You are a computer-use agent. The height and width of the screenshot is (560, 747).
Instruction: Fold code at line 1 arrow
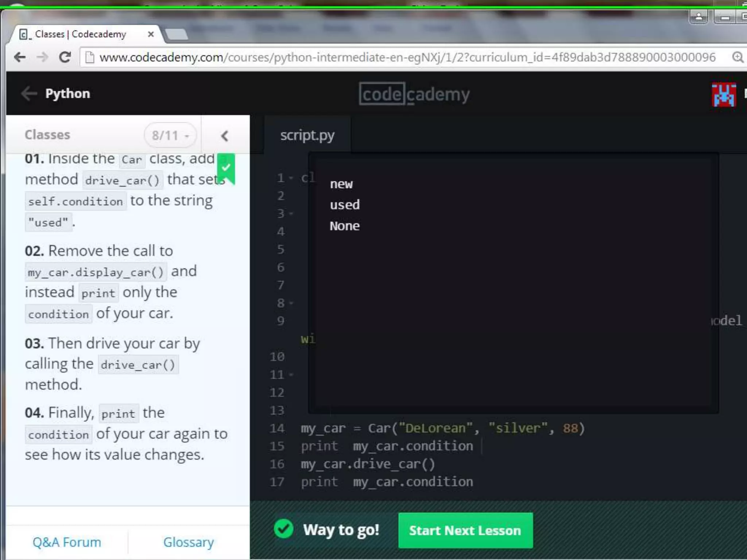point(291,178)
